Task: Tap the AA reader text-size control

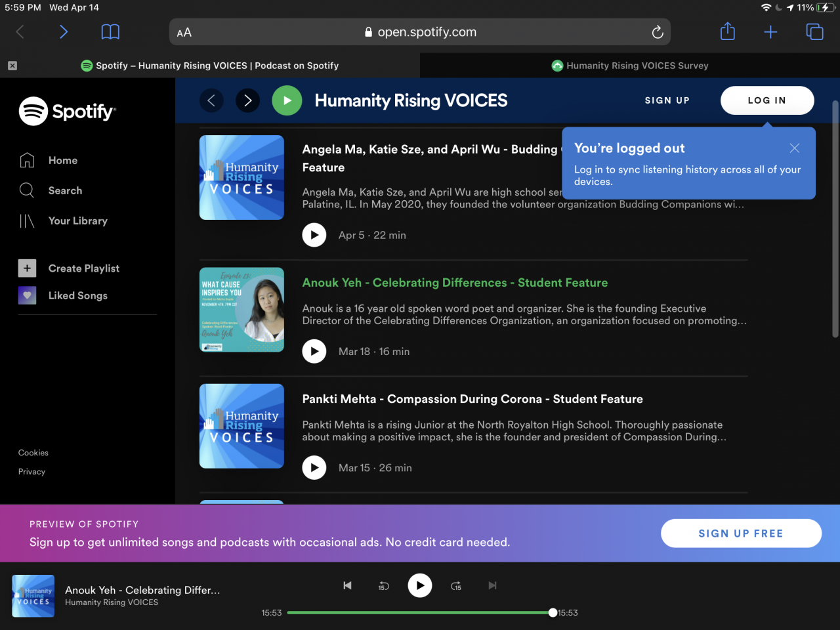Action: click(x=184, y=33)
